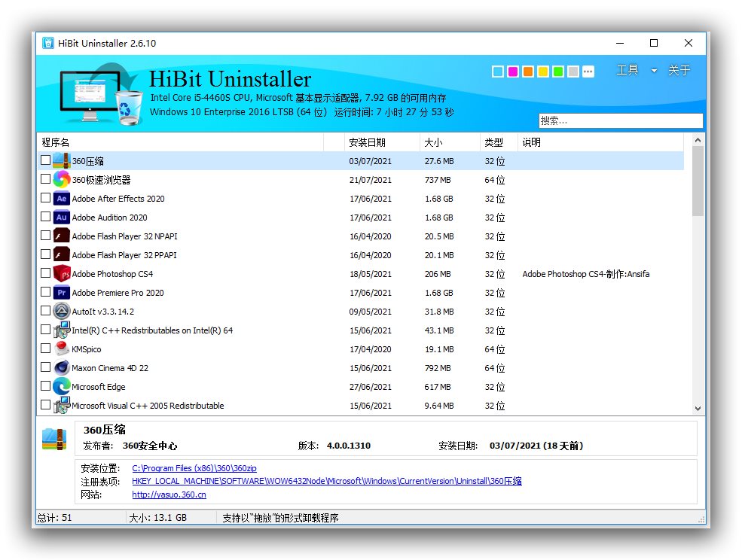Screen dimensions: 742x560
Task: Click the Adobe Audition 2020 Au icon
Action: 62,218
